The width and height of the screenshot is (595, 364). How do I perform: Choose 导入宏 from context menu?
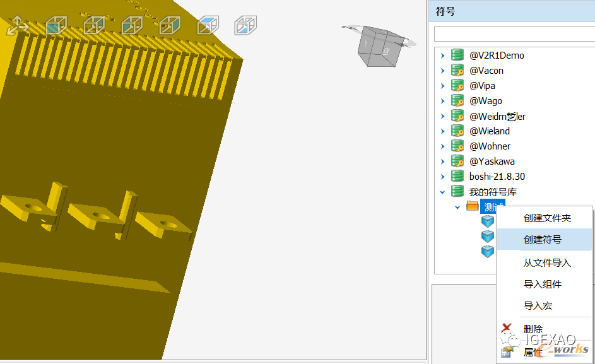[x=544, y=305]
